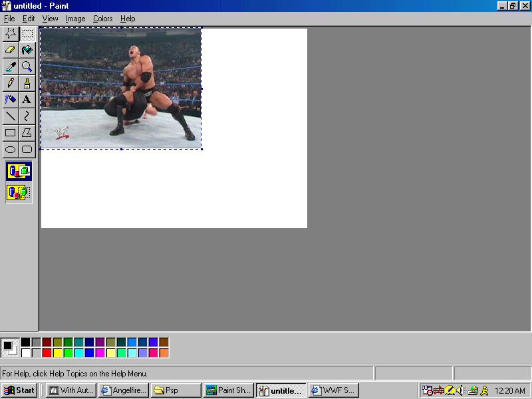Select the Free-Form Select tool
Image resolution: width=532 pixels, height=399 pixels.
coord(11,33)
